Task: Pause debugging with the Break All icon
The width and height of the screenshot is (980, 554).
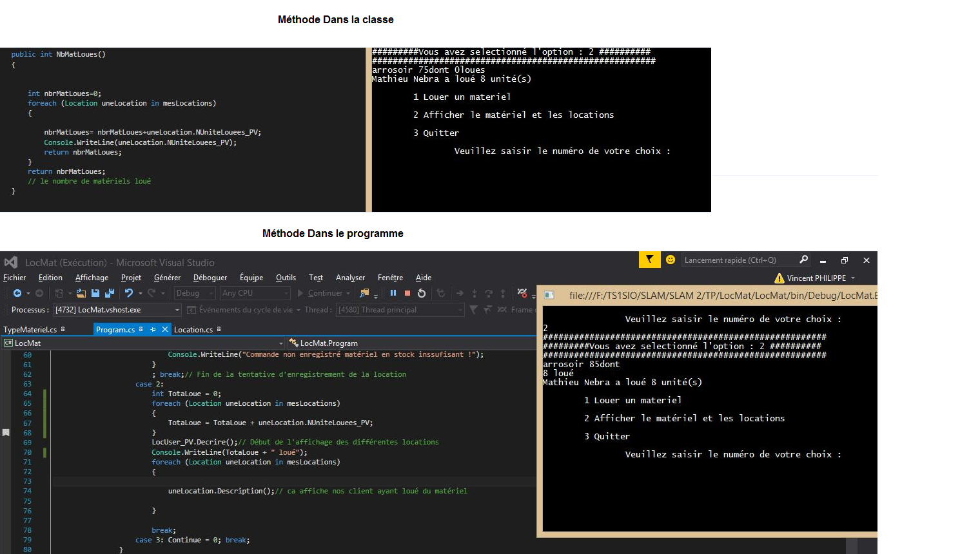Action: (394, 293)
